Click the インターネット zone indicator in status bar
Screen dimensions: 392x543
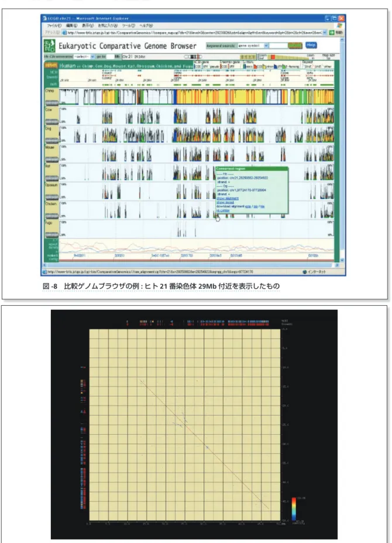tap(314, 272)
